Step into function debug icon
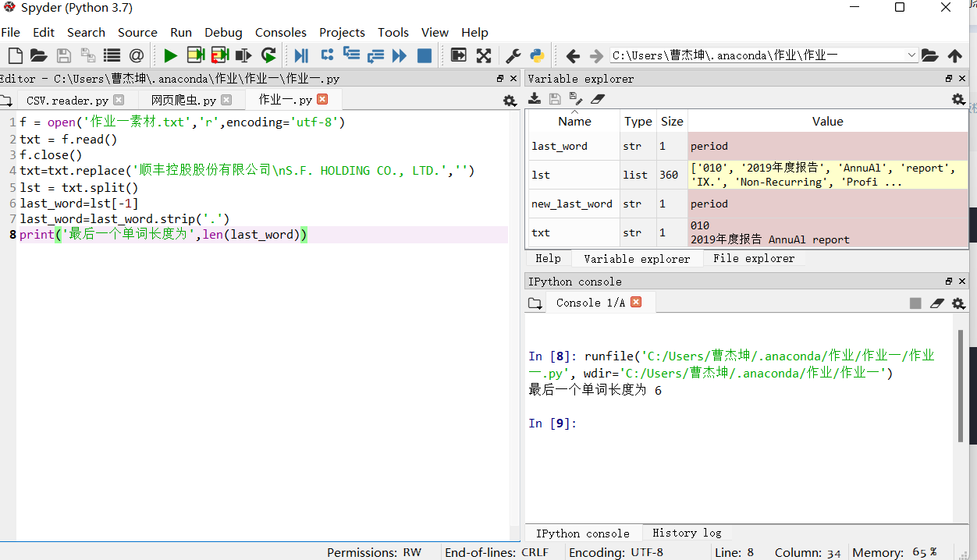Screen dimensions: 977x560 click(351, 55)
